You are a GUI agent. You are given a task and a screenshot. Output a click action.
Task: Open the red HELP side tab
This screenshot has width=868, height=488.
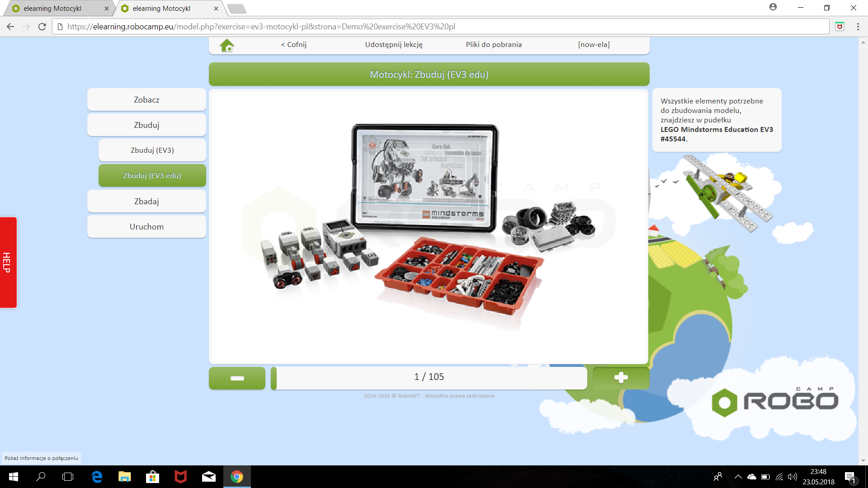[8, 263]
